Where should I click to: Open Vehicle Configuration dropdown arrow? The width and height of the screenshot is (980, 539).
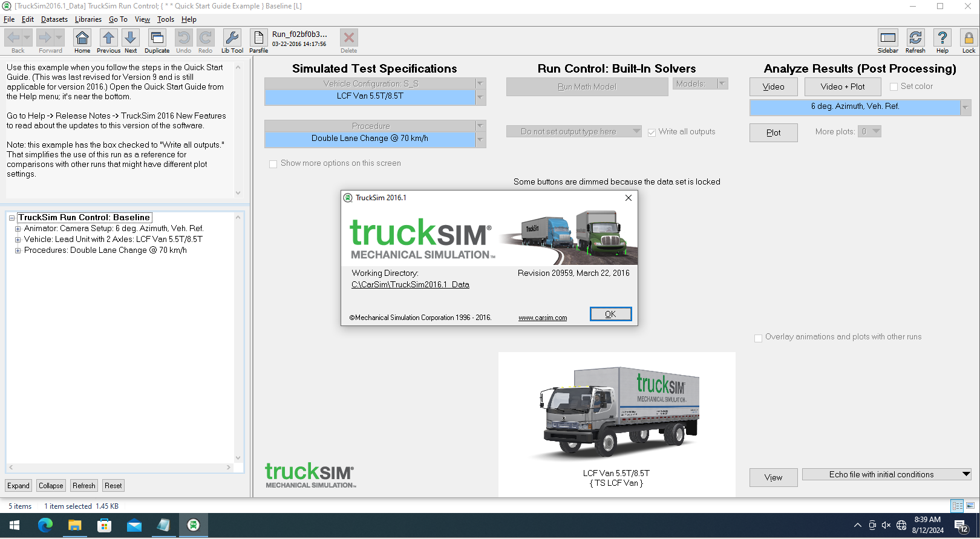pyautogui.click(x=480, y=83)
